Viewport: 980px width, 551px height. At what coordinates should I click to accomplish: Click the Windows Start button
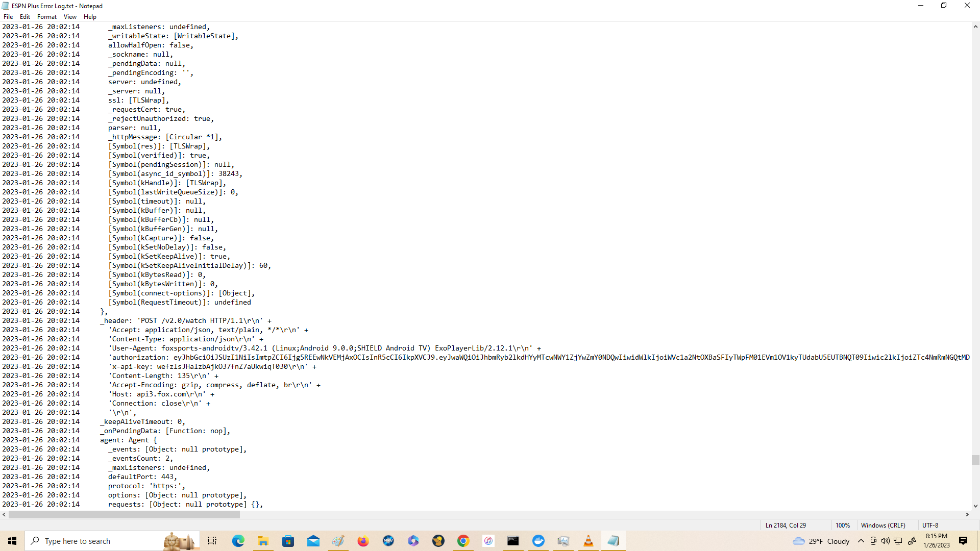point(12,541)
